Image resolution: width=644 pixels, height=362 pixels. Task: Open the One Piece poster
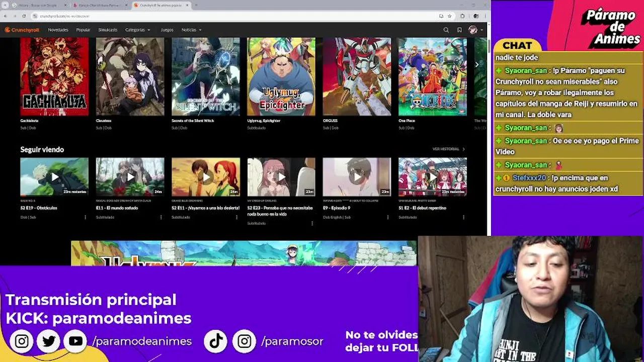pyautogui.click(x=433, y=76)
